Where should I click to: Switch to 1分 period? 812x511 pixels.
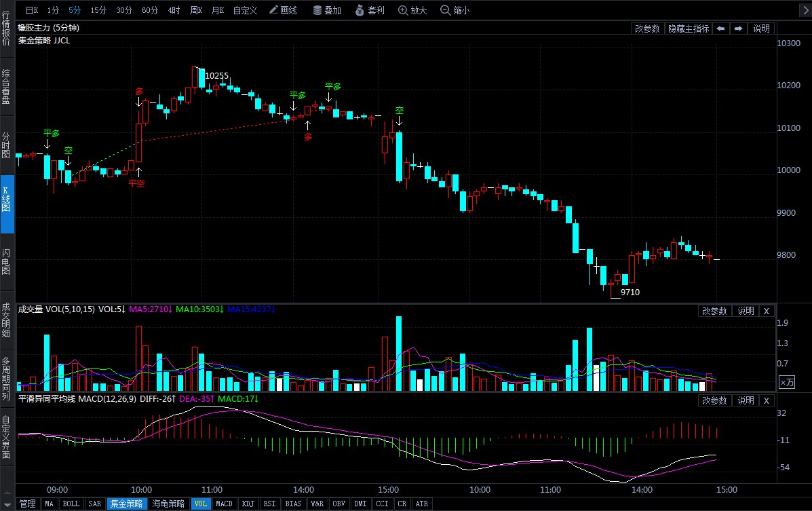coord(53,10)
